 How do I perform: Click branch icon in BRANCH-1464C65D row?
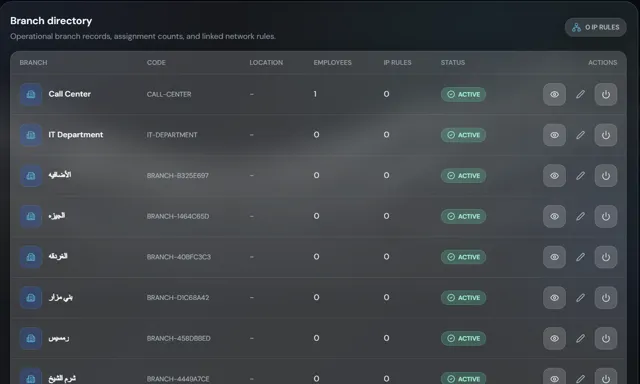31,216
